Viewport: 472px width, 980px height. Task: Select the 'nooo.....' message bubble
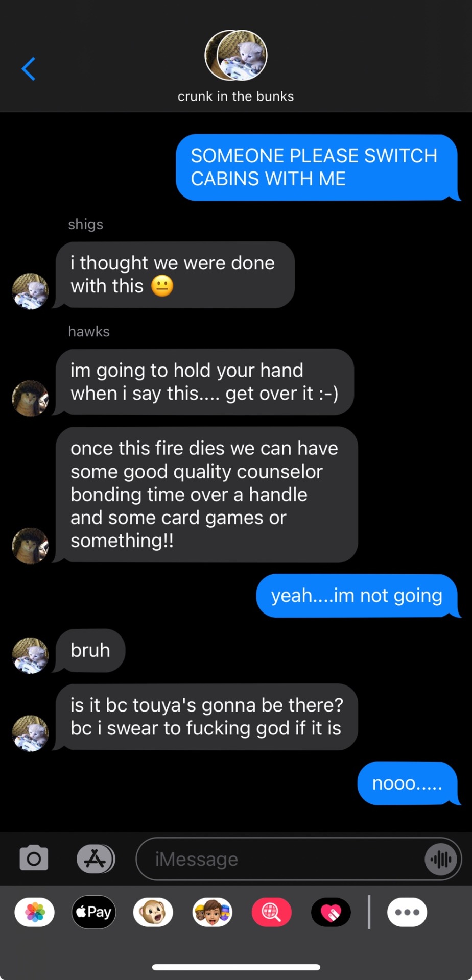[408, 783]
